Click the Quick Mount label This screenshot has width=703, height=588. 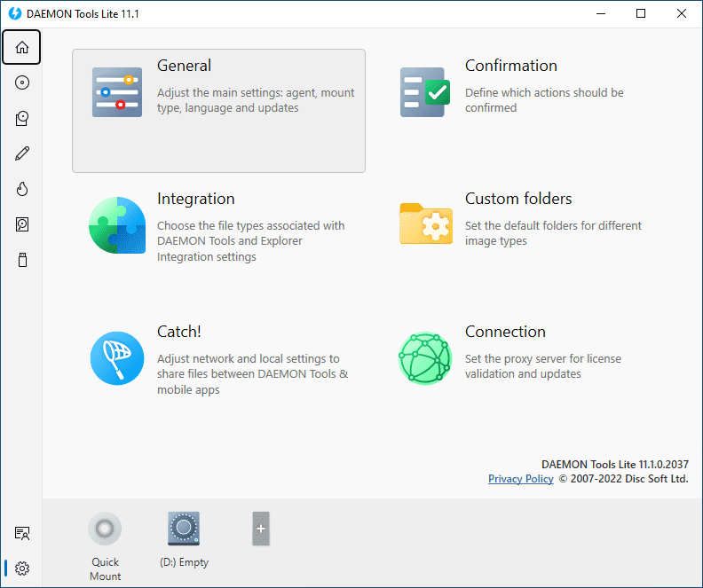coord(105,568)
